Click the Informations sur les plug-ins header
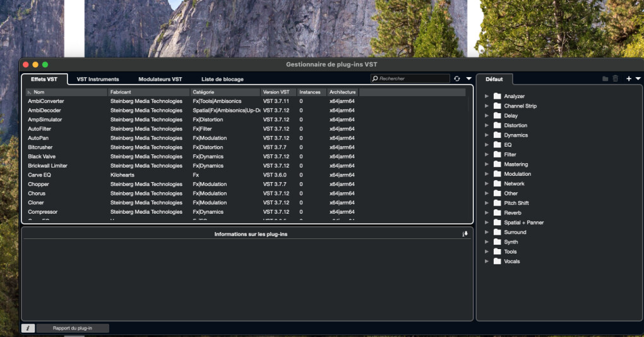The width and height of the screenshot is (644, 337). (251, 234)
